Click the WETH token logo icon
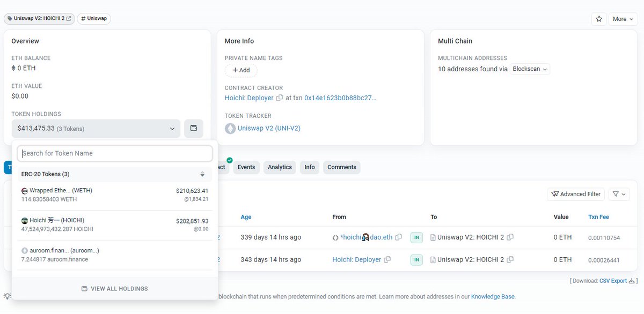644x314 pixels. point(24,191)
